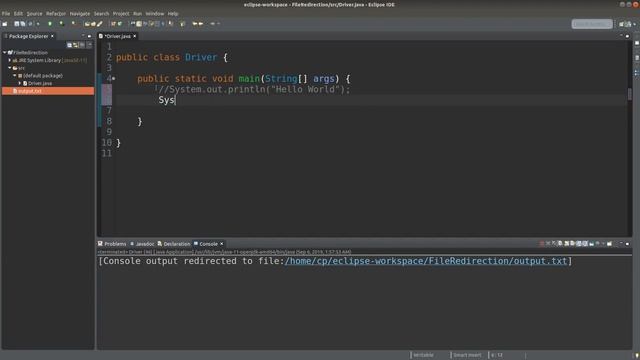
Task: Open Package Explorer view menu triangle
Action: pyautogui.click(x=89, y=45)
